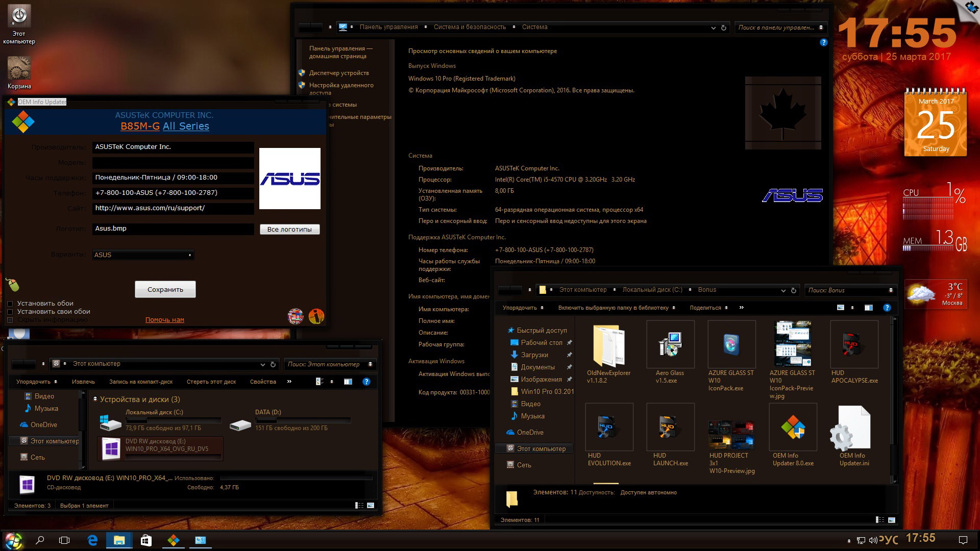This screenshot has width=980, height=551.
Task: Launch Microsoft Edge from the taskbar
Action: pyautogui.click(x=92, y=540)
